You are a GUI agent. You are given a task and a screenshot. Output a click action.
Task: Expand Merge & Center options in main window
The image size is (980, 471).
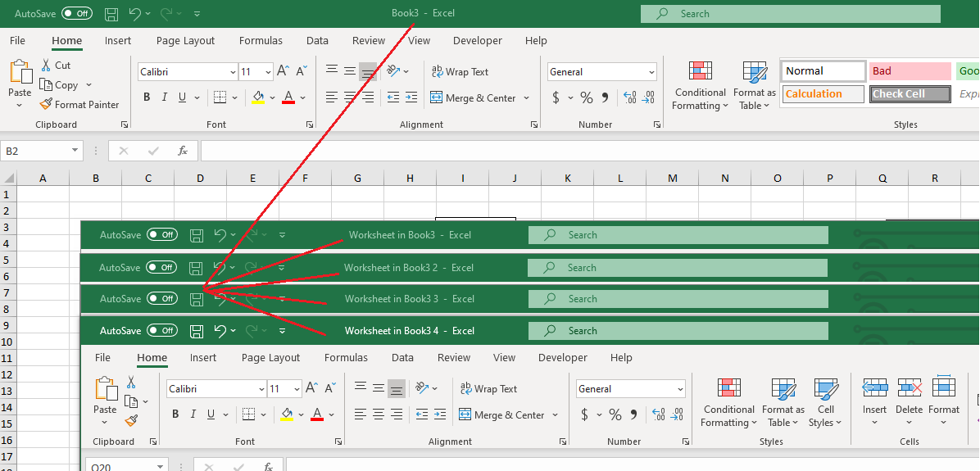[x=526, y=98]
